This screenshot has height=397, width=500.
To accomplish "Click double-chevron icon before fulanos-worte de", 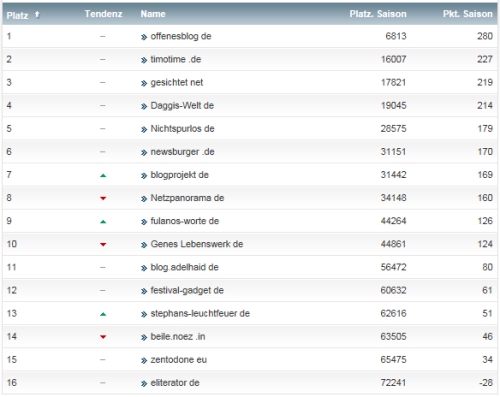I will coord(144,222).
